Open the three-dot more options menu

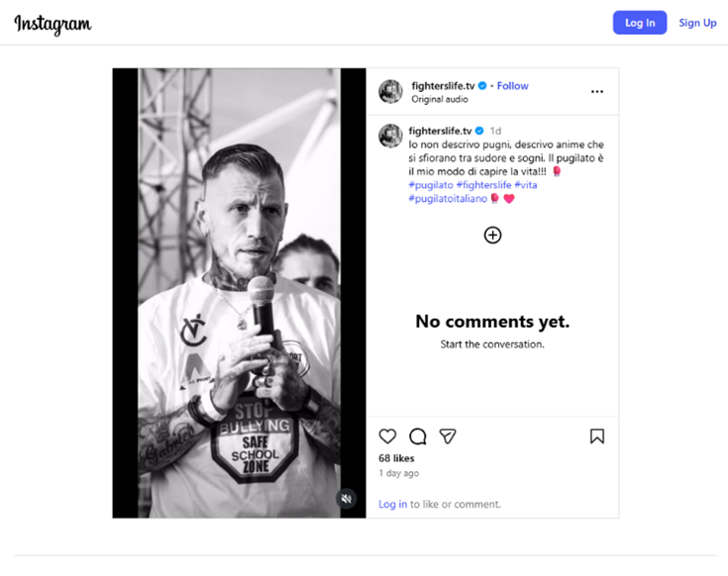coord(597,92)
